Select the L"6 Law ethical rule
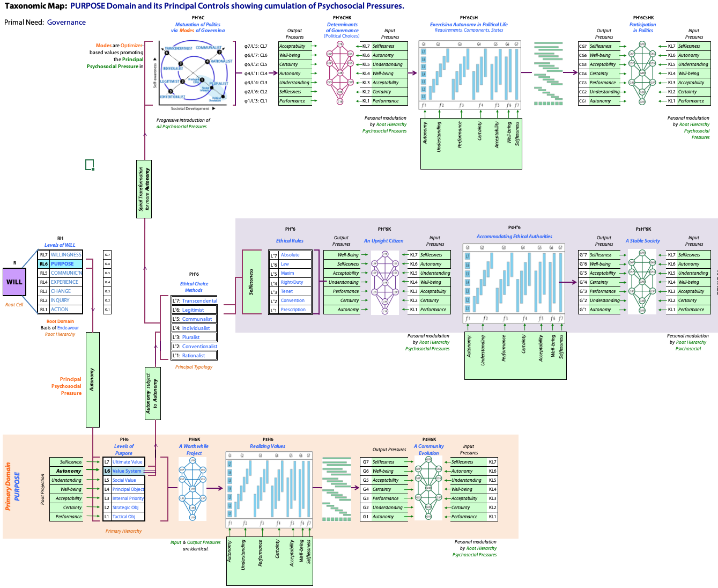Image resolution: width=718 pixels, height=588 pixels. 290,264
